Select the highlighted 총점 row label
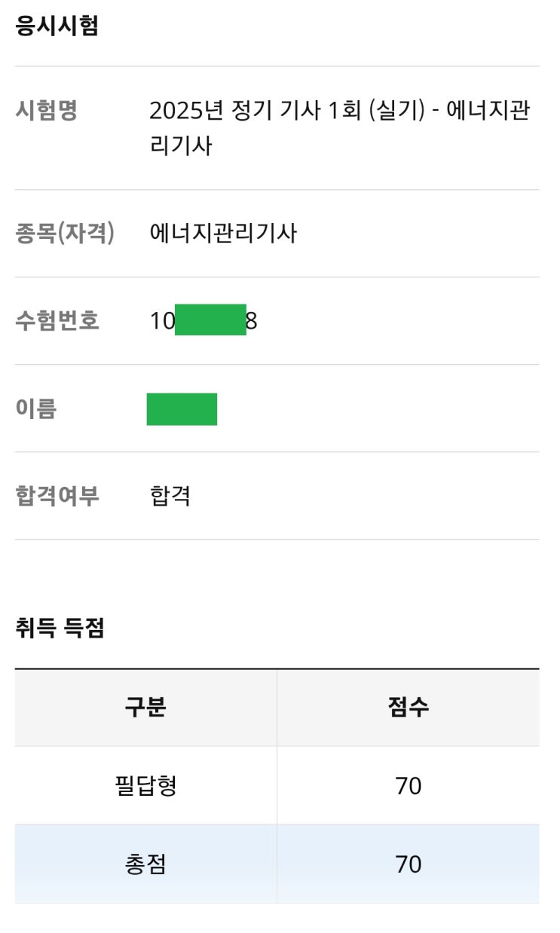Image resolution: width=560 pixels, height=933 pixels. point(145,864)
